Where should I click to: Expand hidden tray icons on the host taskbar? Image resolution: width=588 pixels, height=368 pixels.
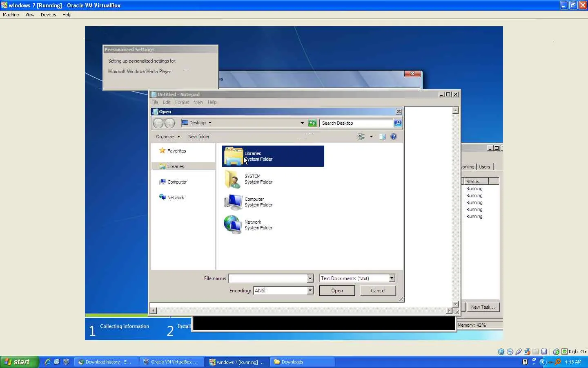[x=542, y=362]
